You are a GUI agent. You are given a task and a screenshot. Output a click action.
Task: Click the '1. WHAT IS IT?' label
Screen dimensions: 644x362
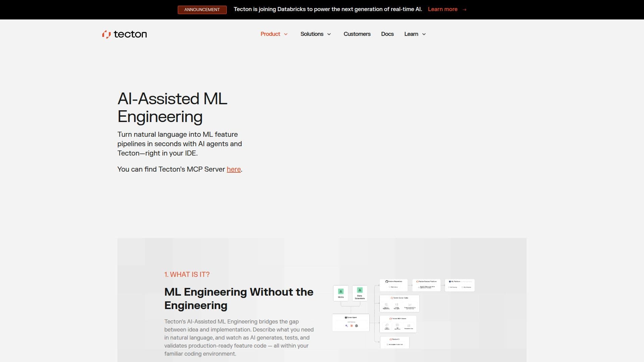click(x=187, y=275)
